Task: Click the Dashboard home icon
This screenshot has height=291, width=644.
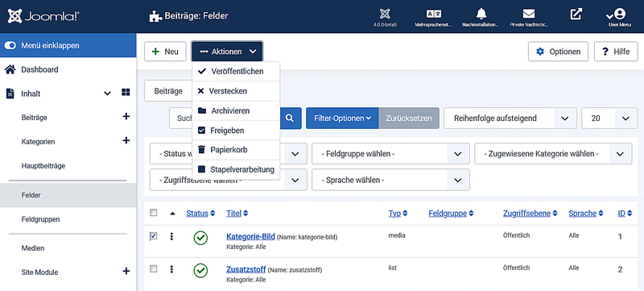Action: pyautogui.click(x=10, y=69)
